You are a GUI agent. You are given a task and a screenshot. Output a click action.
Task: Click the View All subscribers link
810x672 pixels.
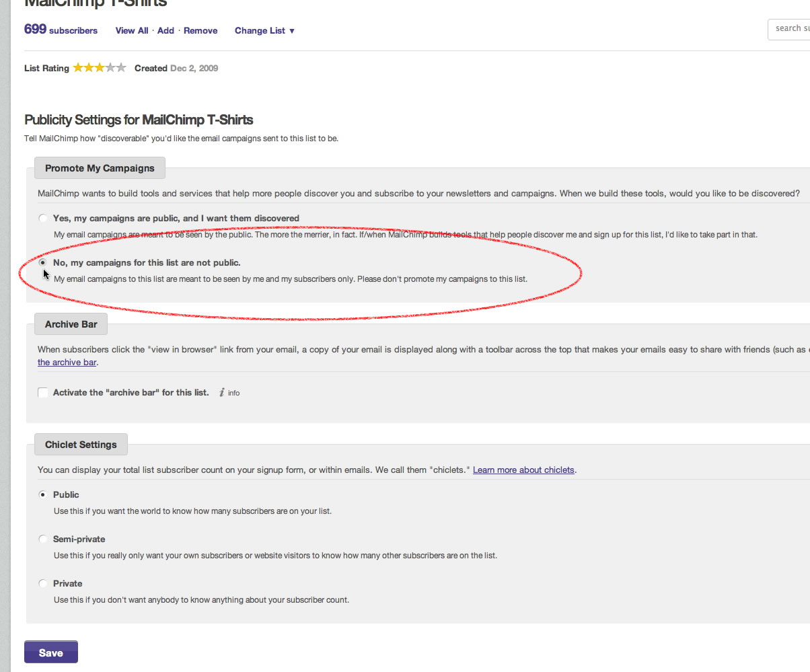[132, 31]
